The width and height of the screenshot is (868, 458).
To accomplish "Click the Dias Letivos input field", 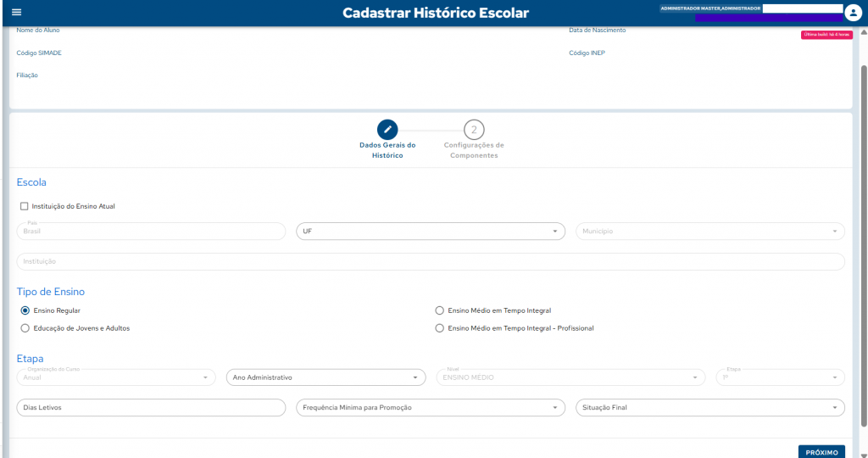I will (x=151, y=408).
